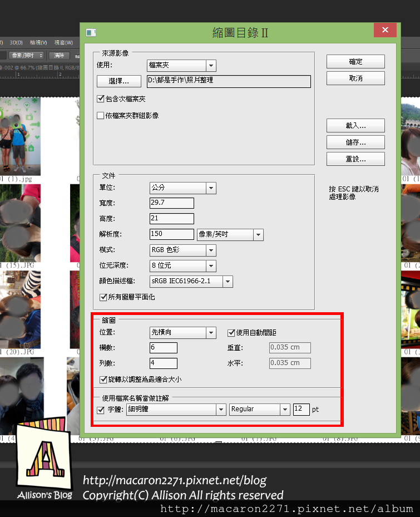The height and width of the screenshot is (517, 420).
Task: Click the 清除 button in the options bar
Action: [60, 56]
